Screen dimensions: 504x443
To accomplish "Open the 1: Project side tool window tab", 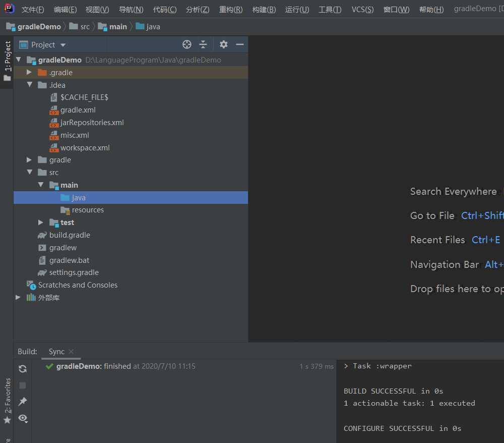I will 7,61.
